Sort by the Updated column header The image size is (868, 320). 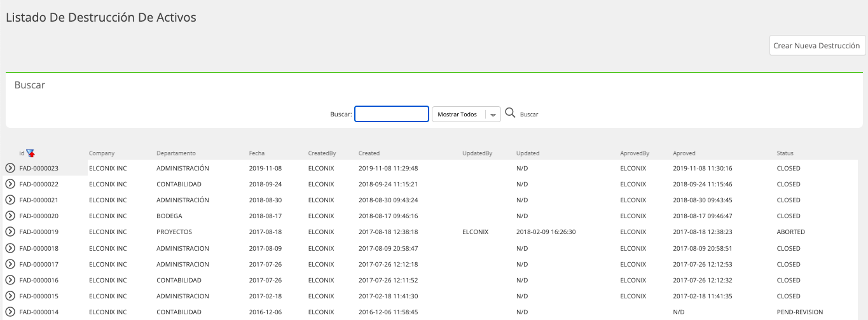528,153
